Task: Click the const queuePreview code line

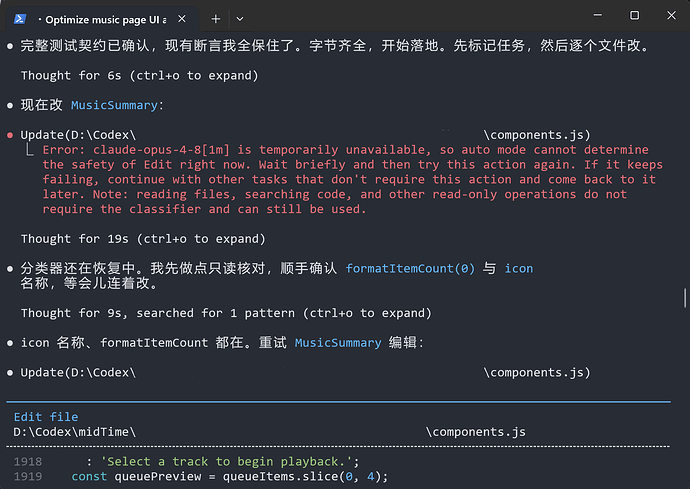Action: coord(230,477)
